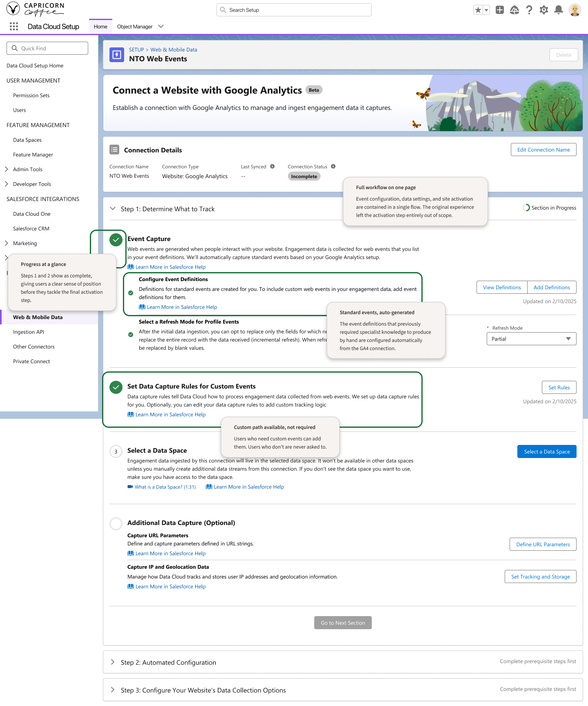Open Data Spaces in the sidebar

tap(27, 140)
